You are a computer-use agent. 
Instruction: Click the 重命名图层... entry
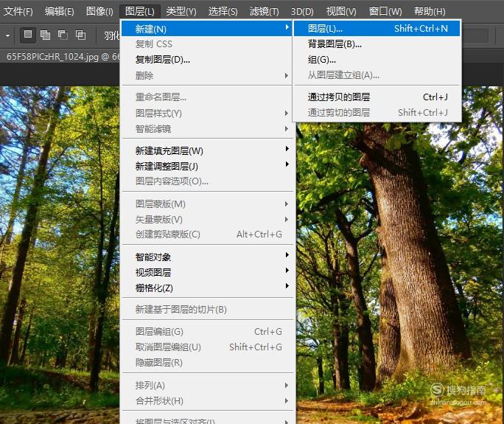(x=207, y=97)
